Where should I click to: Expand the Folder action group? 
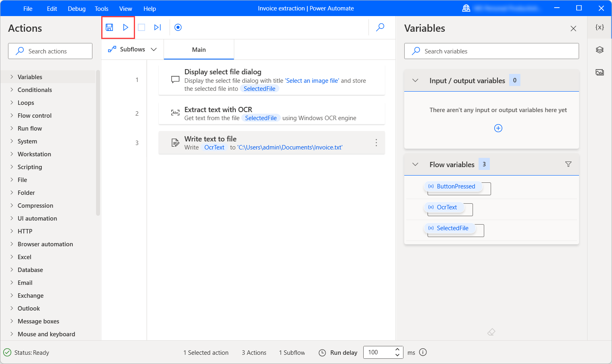[12, 192]
